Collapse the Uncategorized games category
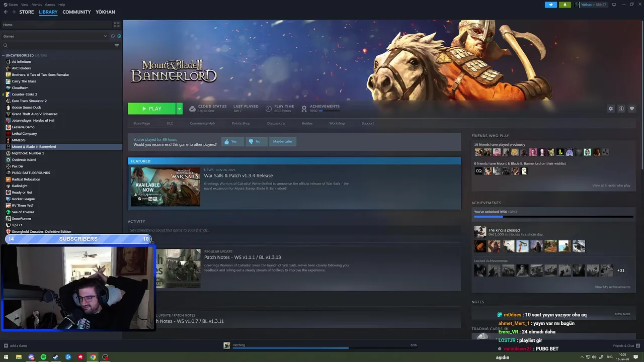 point(4,55)
